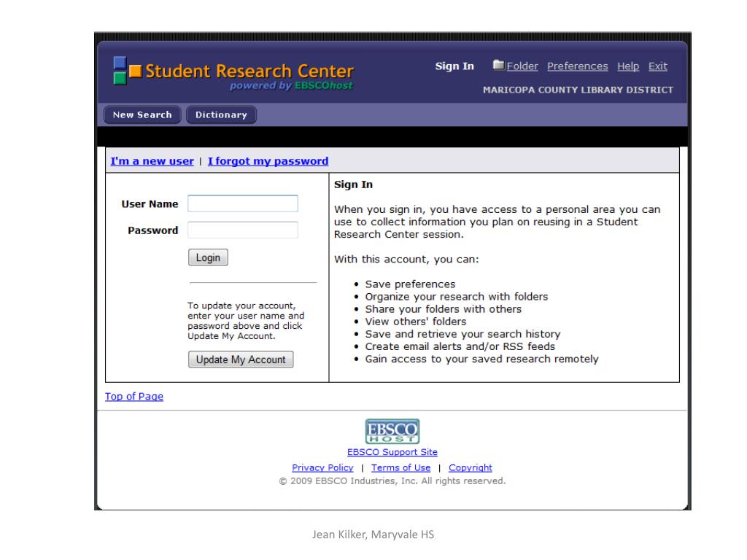Open the Copyright link

tap(471, 467)
